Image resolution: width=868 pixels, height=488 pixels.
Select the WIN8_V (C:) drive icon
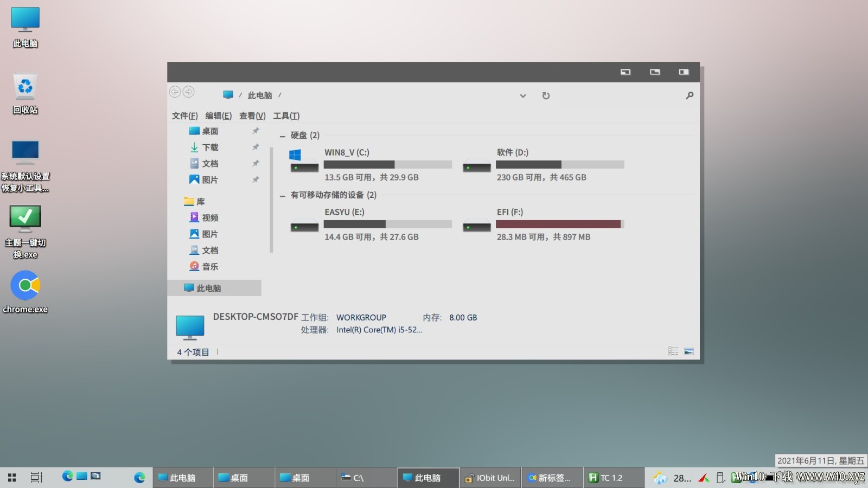coord(304,160)
